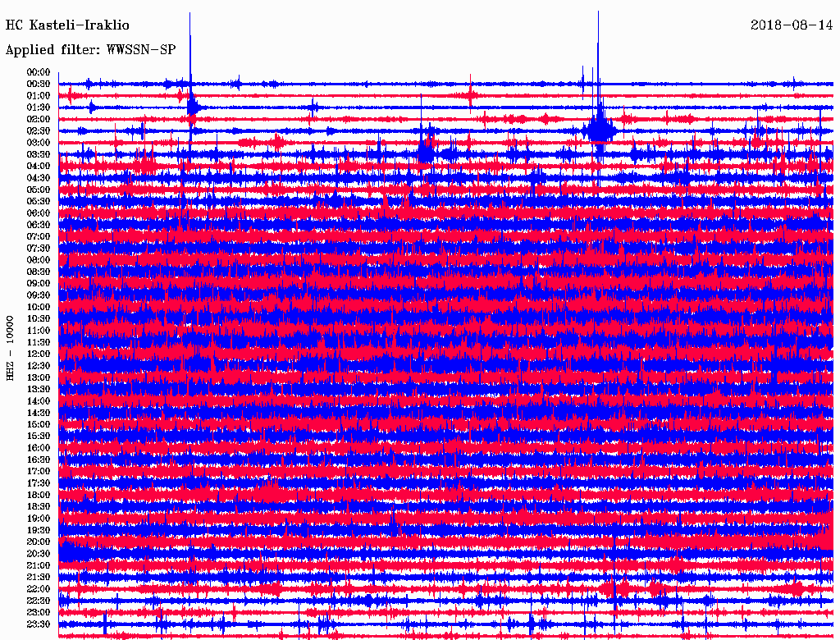The width and height of the screenshot is (840, 640).
Task: Click the '18:00' time label
Action: tap(39, 495)
